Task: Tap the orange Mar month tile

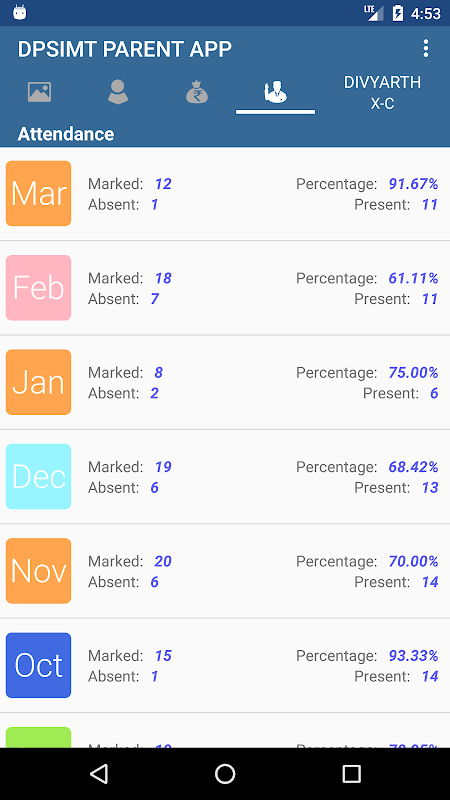Action: pos(38,193)
